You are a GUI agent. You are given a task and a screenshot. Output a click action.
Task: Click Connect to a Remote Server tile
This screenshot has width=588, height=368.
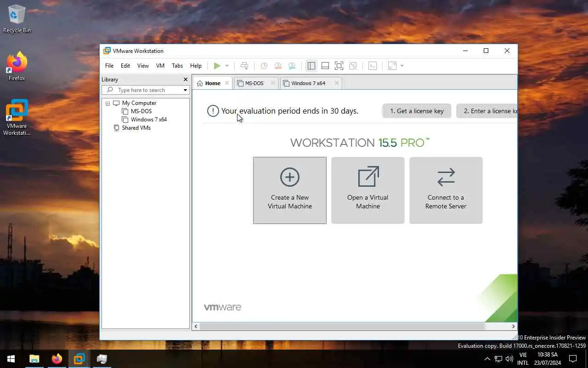pyautogui.click(x=446, y=190)
